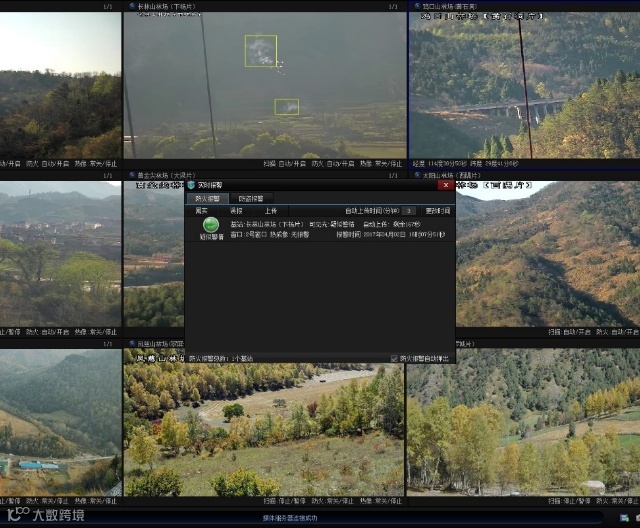Click 防火:常关/停止 under 凤凰山林场 feed

pos(333,501)
